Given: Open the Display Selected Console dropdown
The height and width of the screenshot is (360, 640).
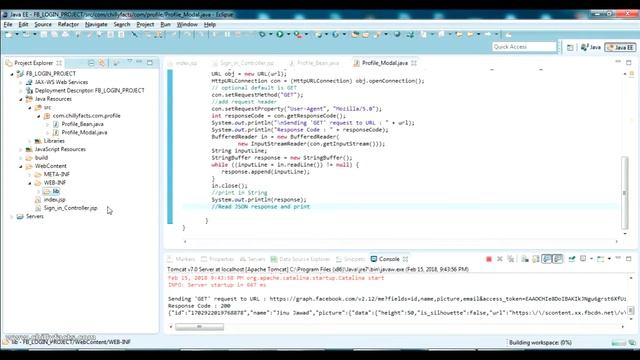Looking at the screenshot, I should (x=591, y=259).
